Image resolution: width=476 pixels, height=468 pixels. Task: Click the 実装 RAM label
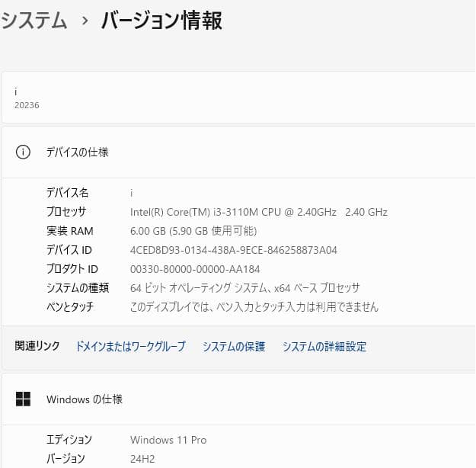click(x=70, y=231)
